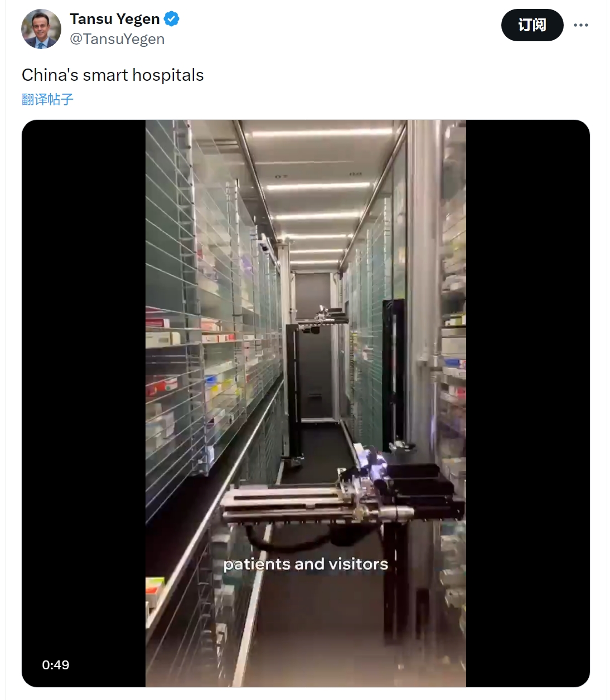Click the blue verified badge icon
This screenshot has height=700, width=610.
coord(172,19)
